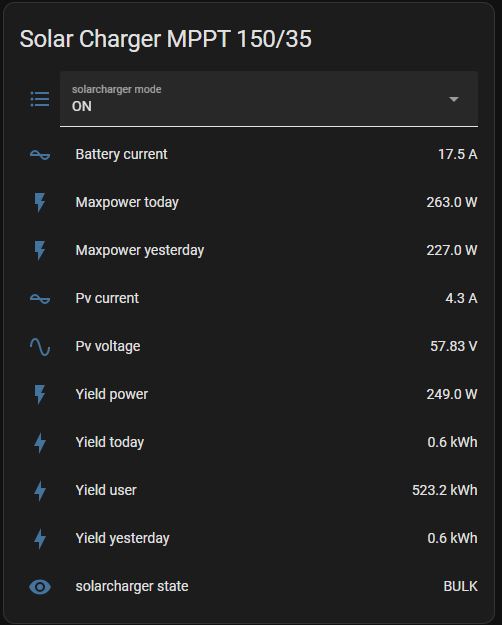Screen dimensions: 502x625
Task: Click the Battery current wave icon
Action: coord(40,155)
